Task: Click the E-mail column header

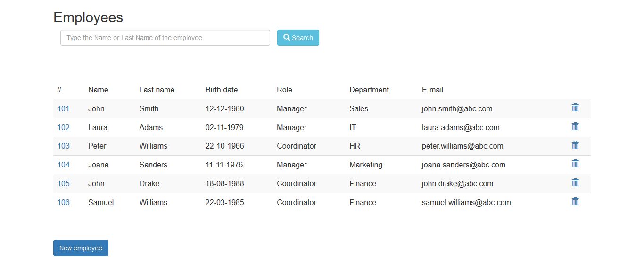Action: [432, 90]
